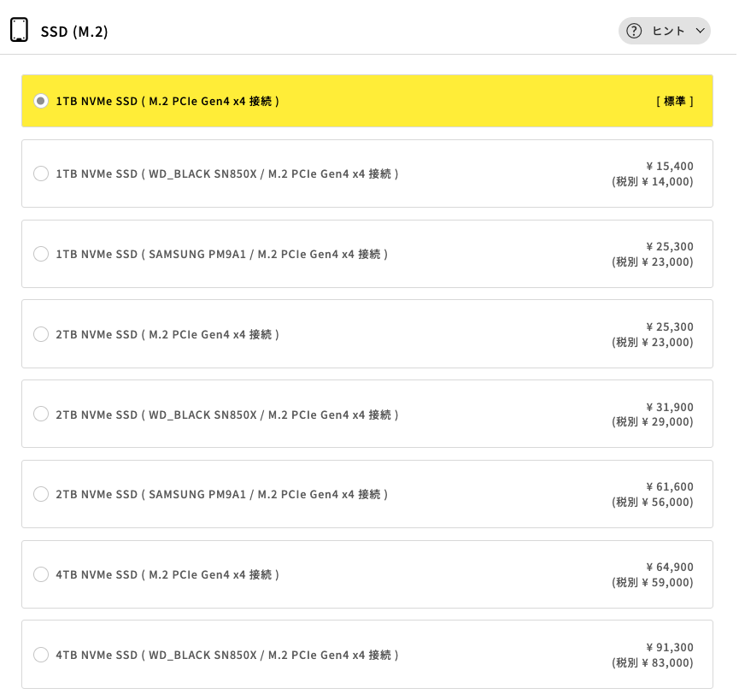Pick 2TB WD_BLACK SN850X radio button
739x700 pixels.
click(41, 414)
